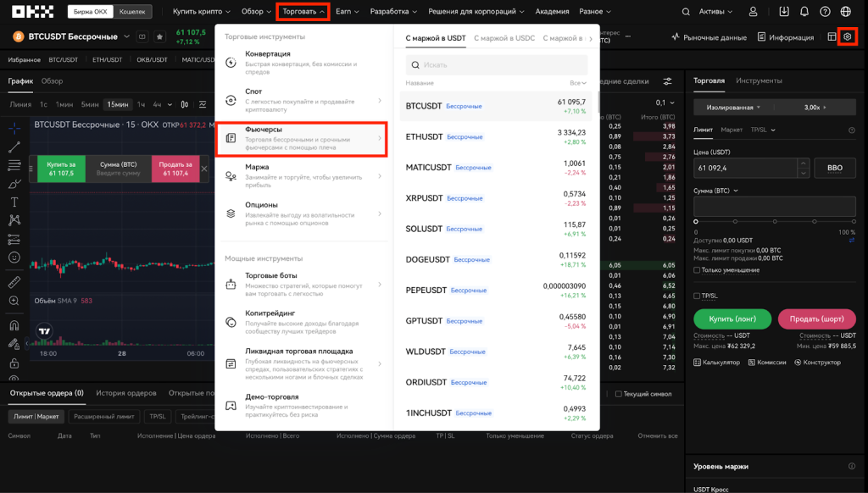Image resolution: width=868 pixels, height=493 pixels.
Task: Select the ruler measure tool
Action: (14, 281)
